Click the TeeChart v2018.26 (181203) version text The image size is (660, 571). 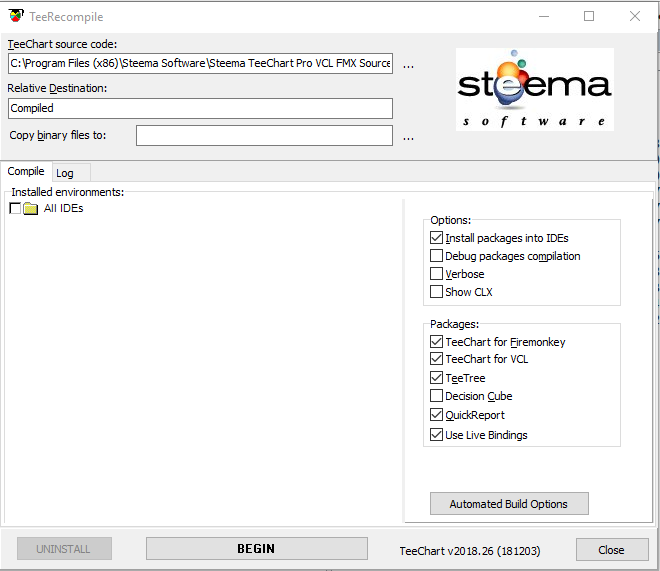470,551
